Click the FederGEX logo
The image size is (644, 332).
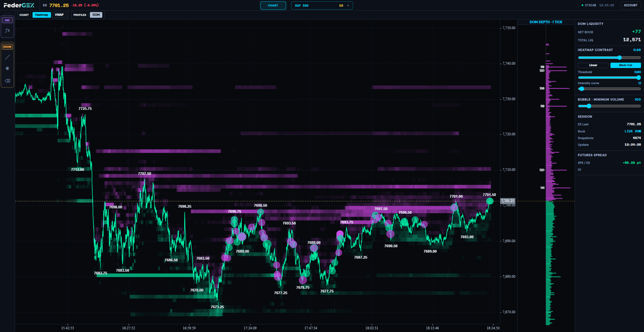[19, 5]
